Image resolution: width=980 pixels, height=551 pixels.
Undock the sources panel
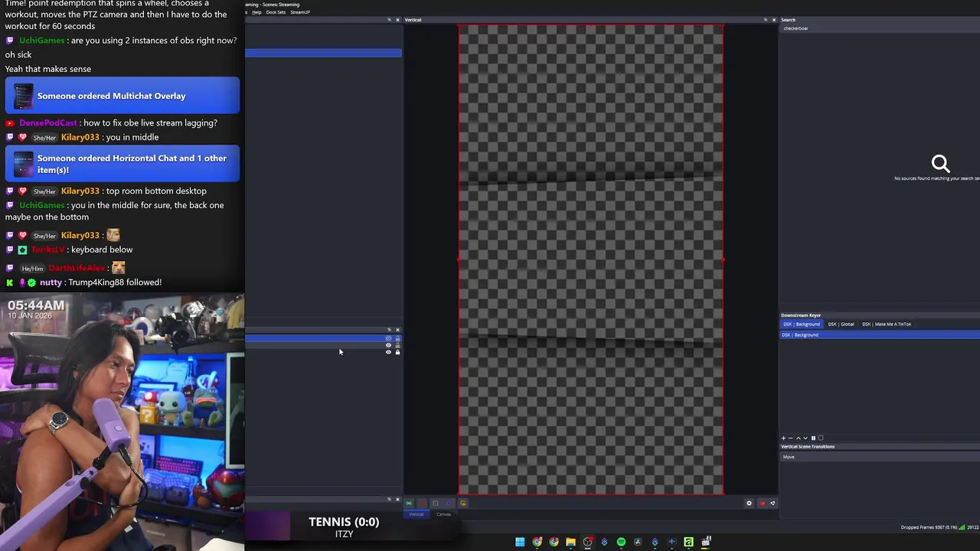pyautogui.click(x=389, y=330)
